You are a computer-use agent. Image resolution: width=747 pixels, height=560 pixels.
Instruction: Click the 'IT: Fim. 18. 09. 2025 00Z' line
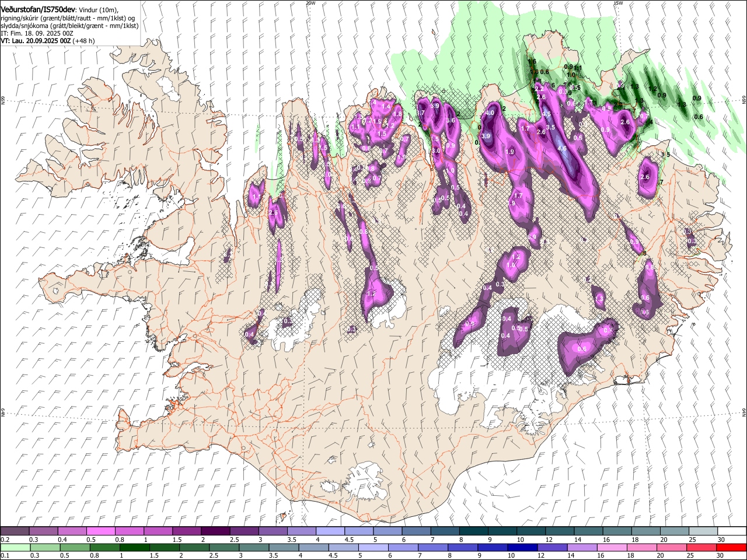click(37, 33)
